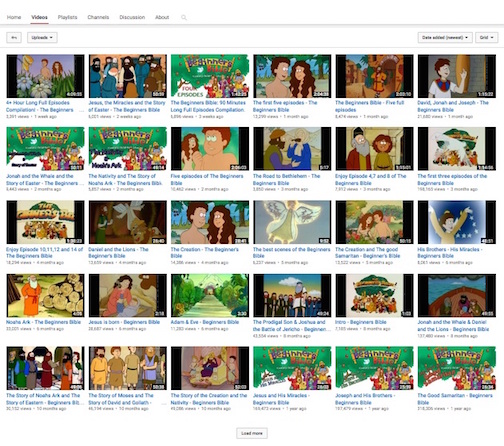Switch to the About tab
The height and width of the screenshot is (446, 504).
[x=162, y=17]
